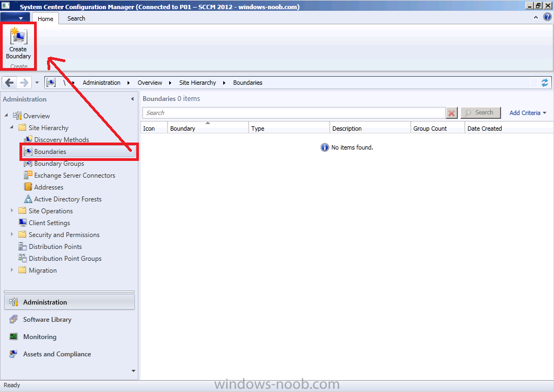Open Distribution Point Groups node

tap(65, 259)
